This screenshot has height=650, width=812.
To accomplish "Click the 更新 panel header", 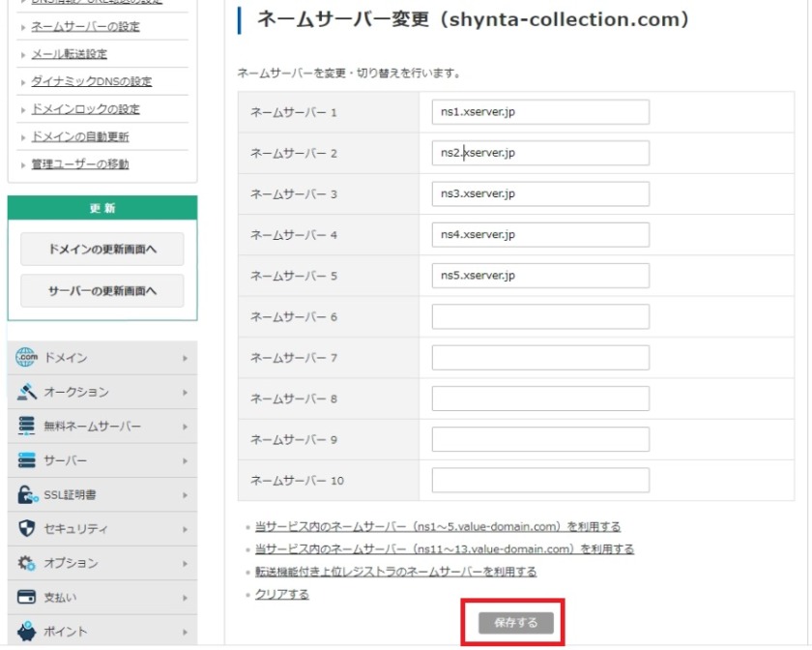I will coord(102,208).
